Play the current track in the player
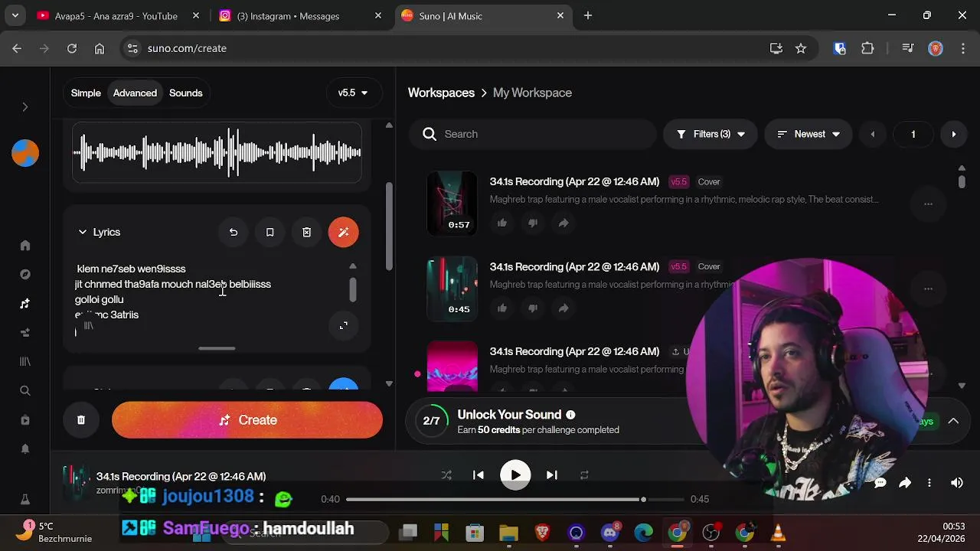980x551 pixels. pyautogui.click(x=515, y=475)
